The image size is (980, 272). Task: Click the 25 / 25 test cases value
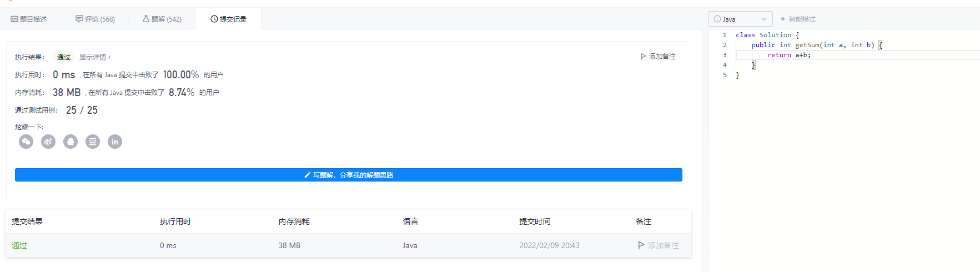82,110
